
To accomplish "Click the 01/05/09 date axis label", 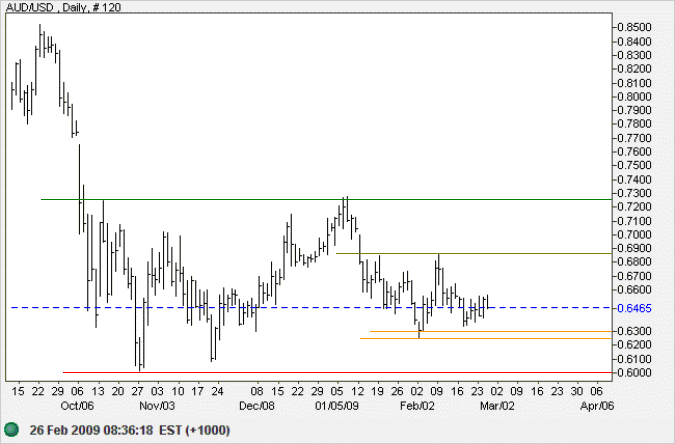I will [x=337, y=406].
